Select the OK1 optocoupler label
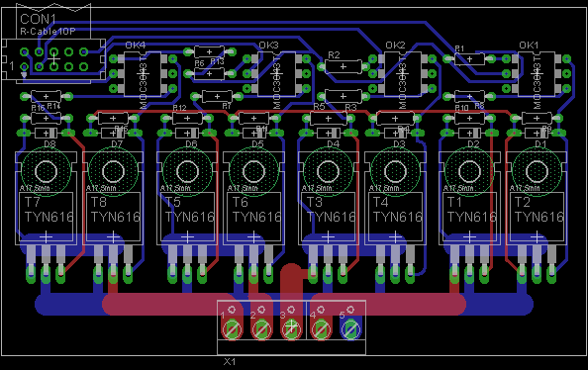Viewport: 588px width, 370px height. [529, 46]
